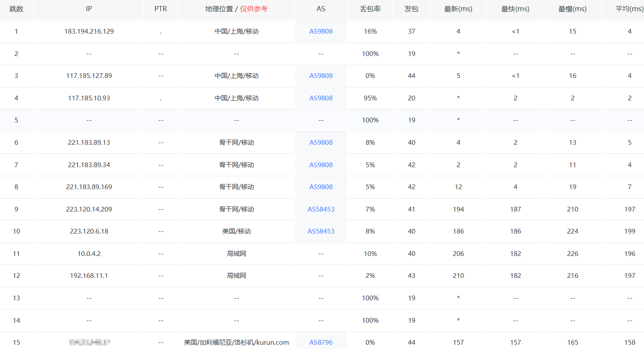
Task: Click slowest latency 226 in hop 11
Action: coord(573,254)
